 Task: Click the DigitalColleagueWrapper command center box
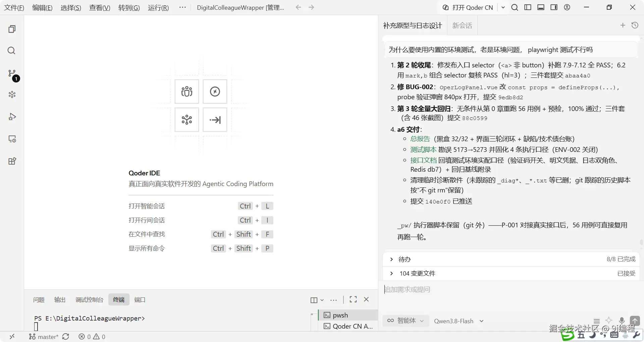tap(241, 7)
